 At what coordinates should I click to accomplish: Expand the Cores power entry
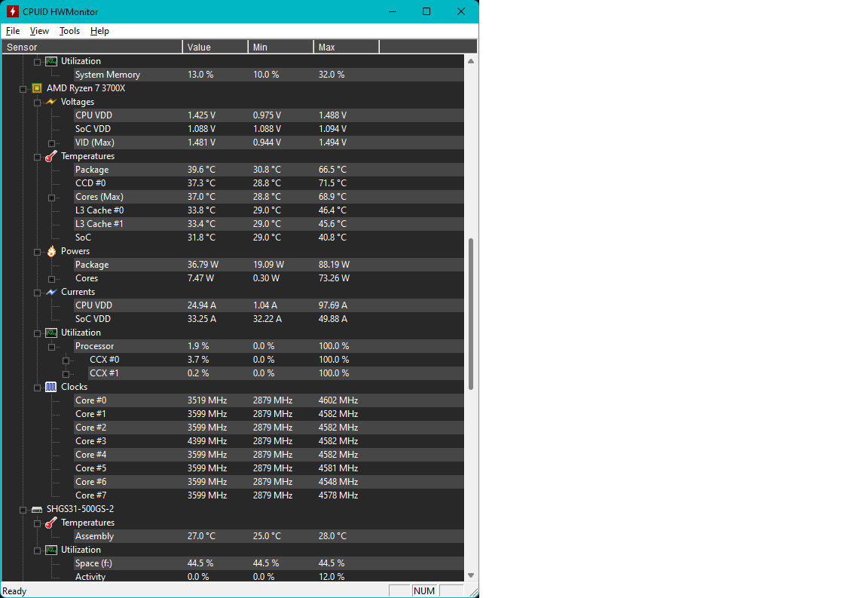[x=51, y=279]
